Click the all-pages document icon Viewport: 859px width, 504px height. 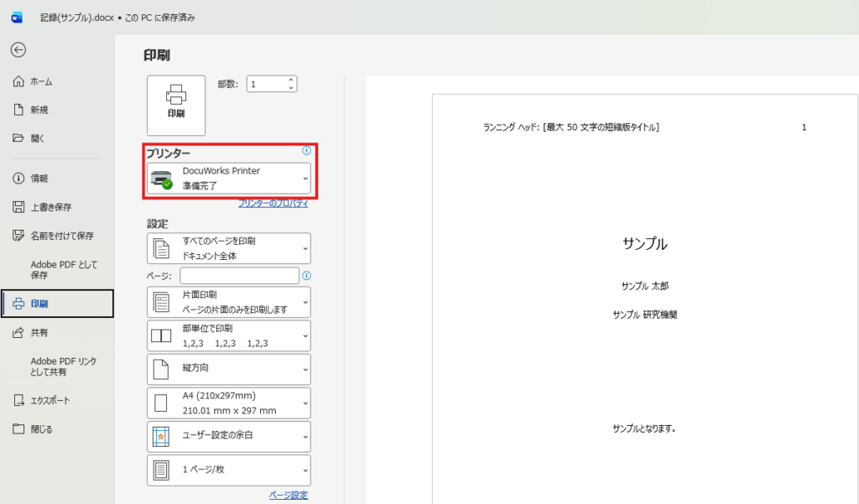[x=161, y=249]
